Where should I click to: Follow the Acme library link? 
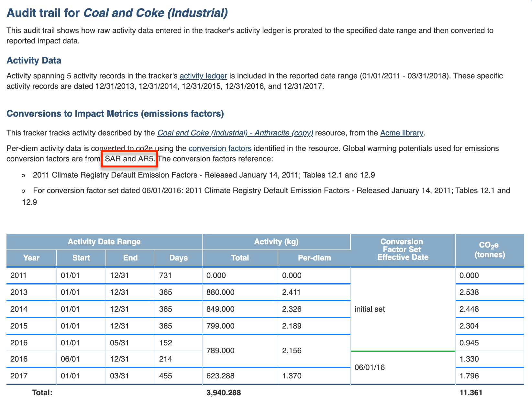pos(401,133)
